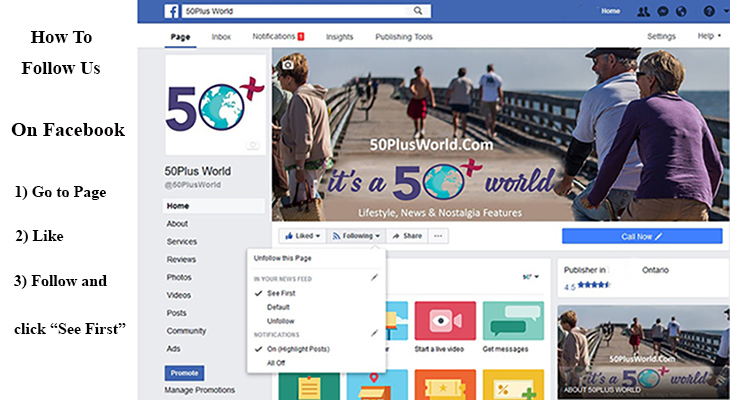This screenshot has height=400, width=730.
Task: Open the globe Notifications icon
Action: click(681, 12)
